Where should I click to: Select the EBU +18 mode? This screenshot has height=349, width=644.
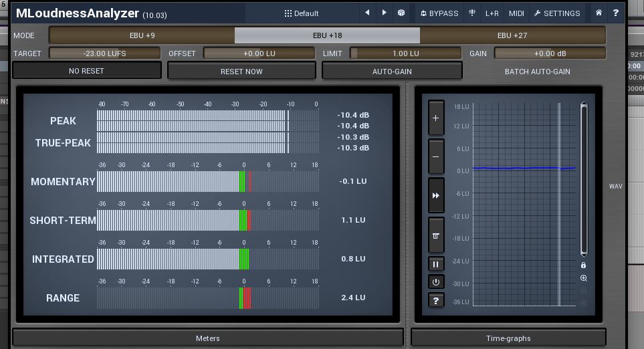tap(327, 35)
